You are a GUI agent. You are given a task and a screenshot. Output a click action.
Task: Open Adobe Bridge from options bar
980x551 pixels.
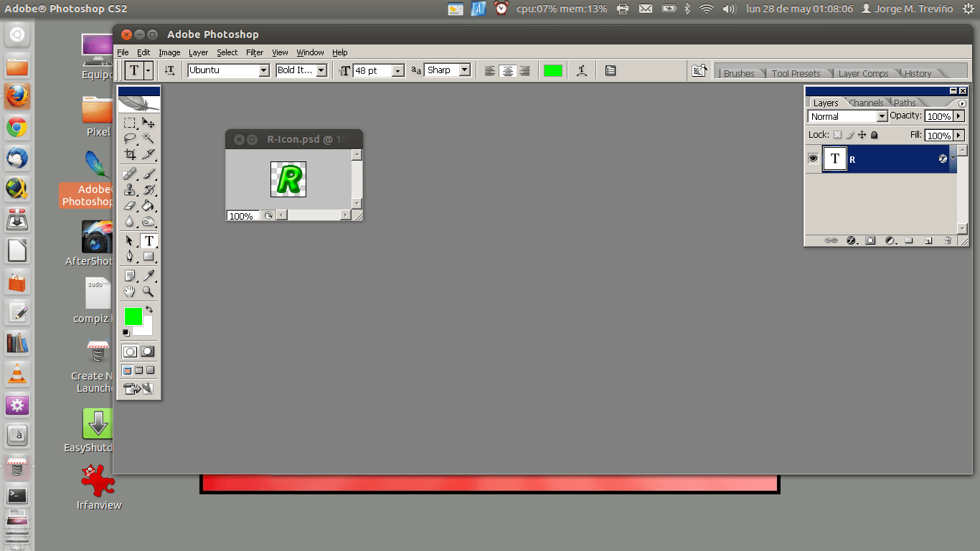pos(699,70)
